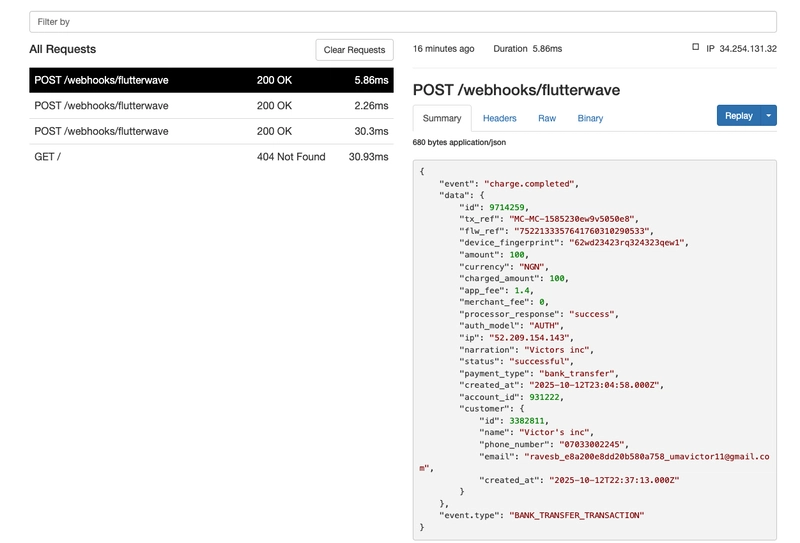Select the flutterwave request taking 5.86ms
The width and height of the screenshot is (800, 543).
click(x=211, y=80)
